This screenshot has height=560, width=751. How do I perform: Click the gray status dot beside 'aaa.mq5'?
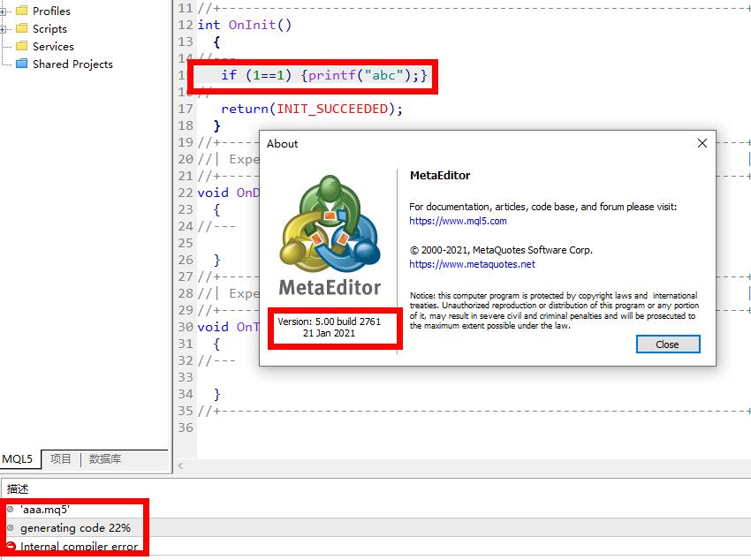click(x=10, y=510)
